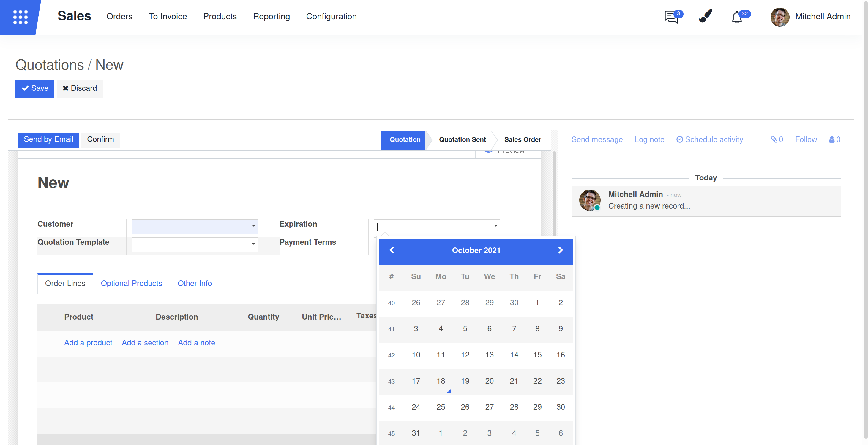
Task: Select October 25 in the calendar
Action: click(441, 407)
